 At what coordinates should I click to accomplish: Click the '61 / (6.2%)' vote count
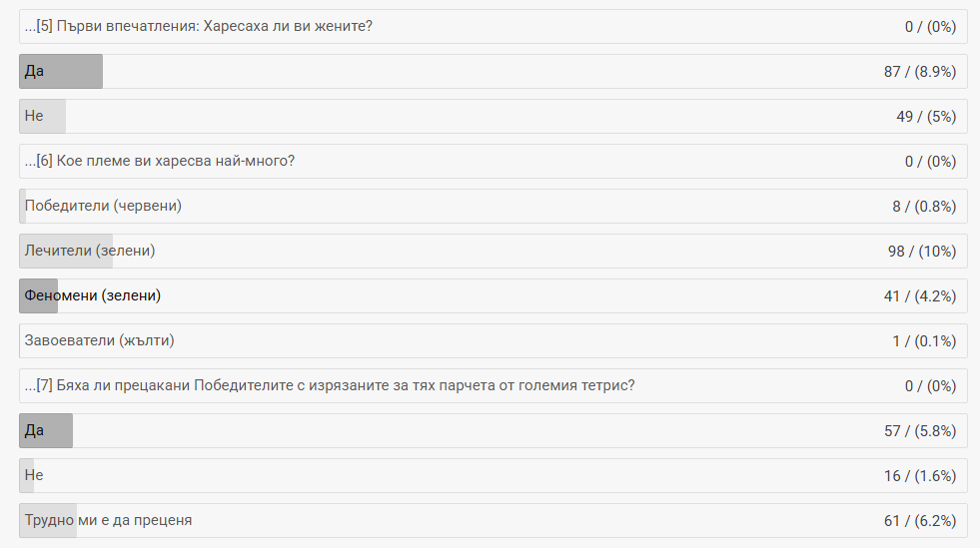pyautogui.click(x=920, y=521)
